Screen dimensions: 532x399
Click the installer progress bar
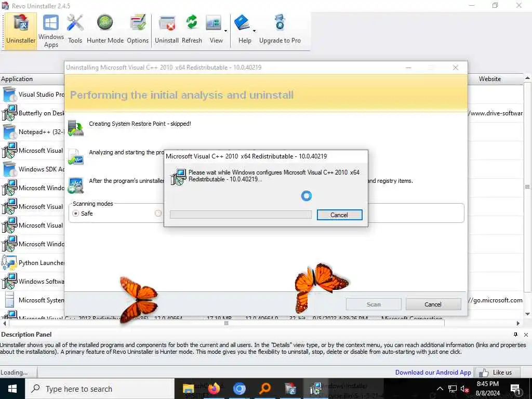click(x=241, y=215)
